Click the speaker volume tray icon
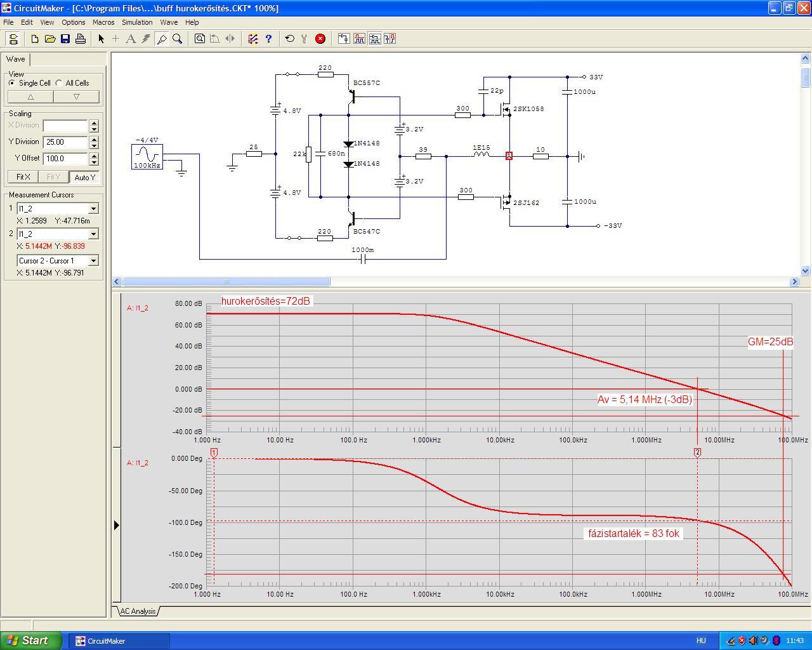This screenshot has height=650, width=812. point(753,641)
